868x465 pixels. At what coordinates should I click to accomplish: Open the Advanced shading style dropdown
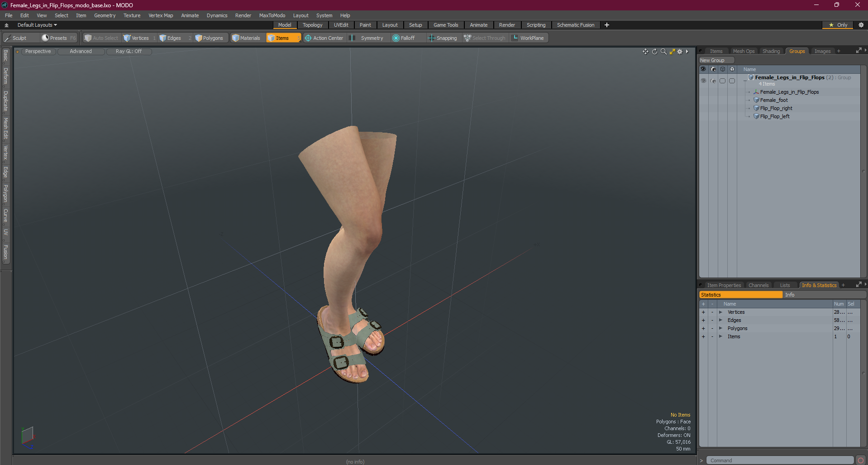81,52
